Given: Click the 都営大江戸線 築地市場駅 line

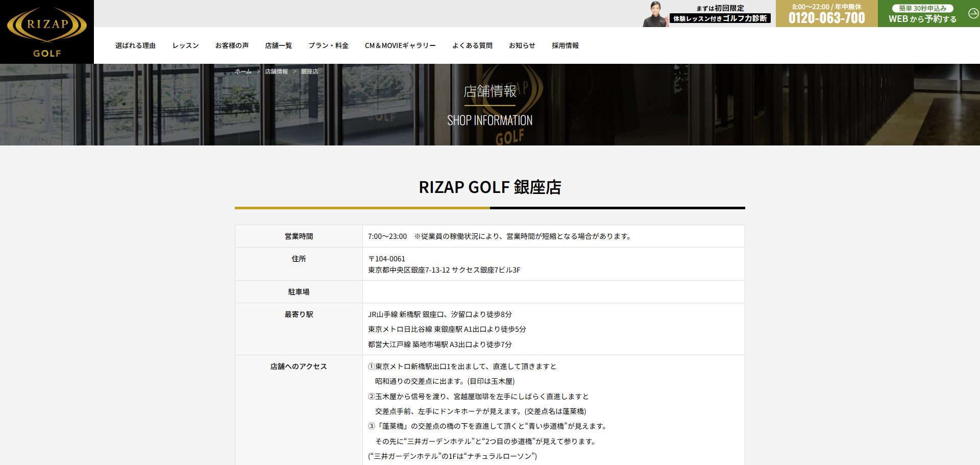Looking at the screenshot, I should [x=439, y=345].
